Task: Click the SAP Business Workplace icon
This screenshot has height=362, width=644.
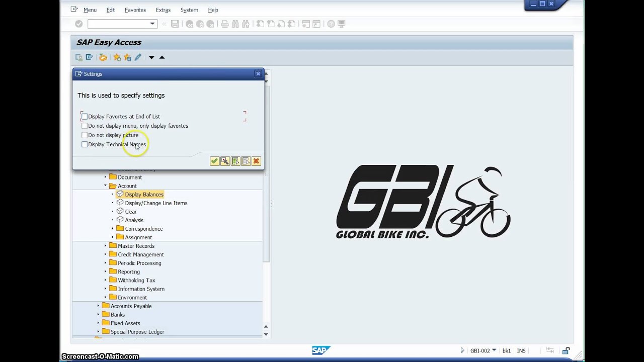Action: pyautogui.click(x=103, y=57)
